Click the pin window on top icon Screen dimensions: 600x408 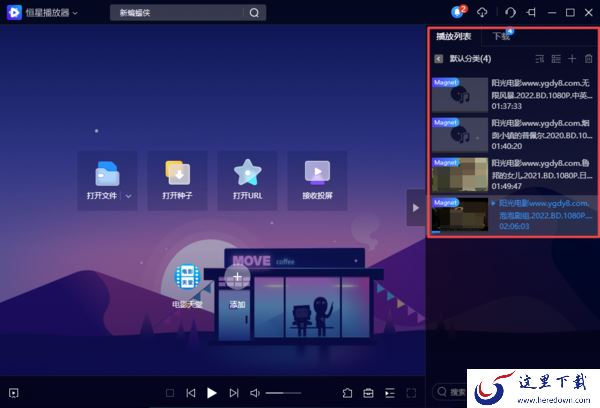[x=531, y=13]
